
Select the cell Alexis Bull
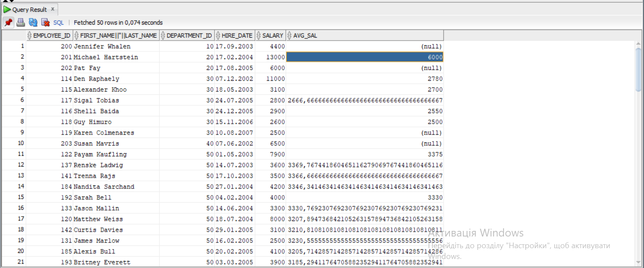(116, 251)
